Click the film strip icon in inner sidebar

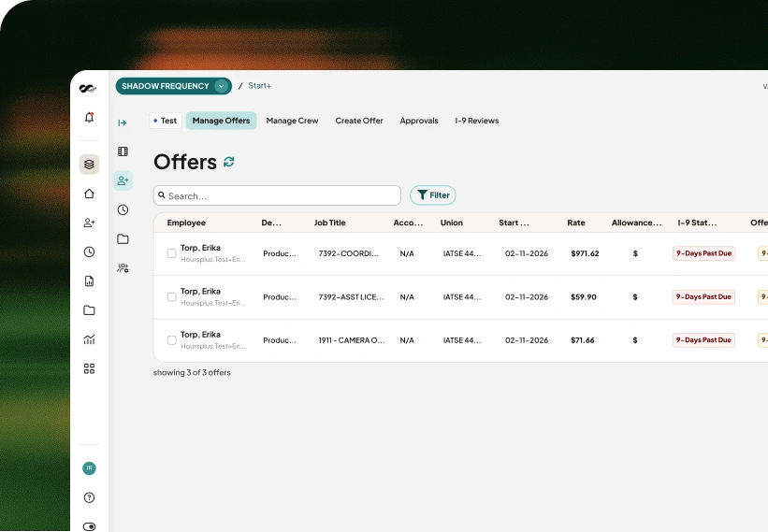(123, 151)
